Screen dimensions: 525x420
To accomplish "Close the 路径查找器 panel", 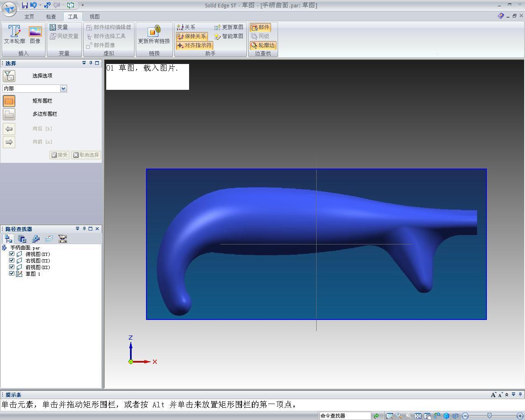I will 97,229.
